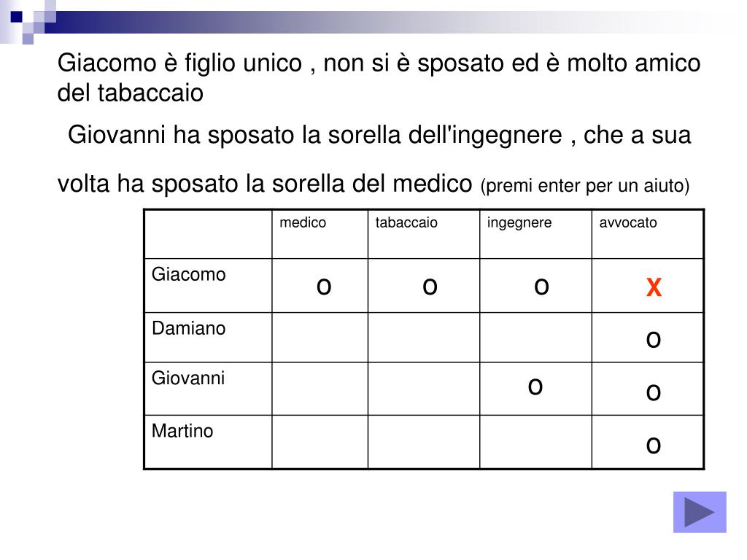Click the Giovanni row label
747x560 pixels.
(188, 378)
